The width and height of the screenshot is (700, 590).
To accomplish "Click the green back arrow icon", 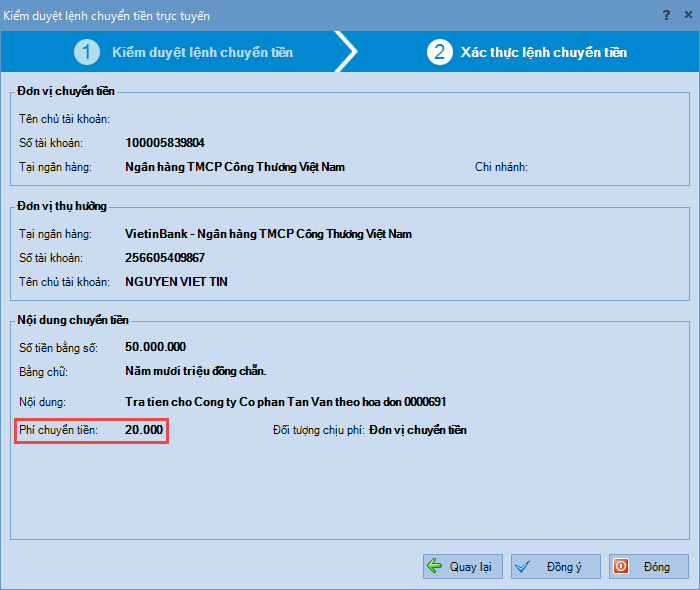I will (434, 566).
